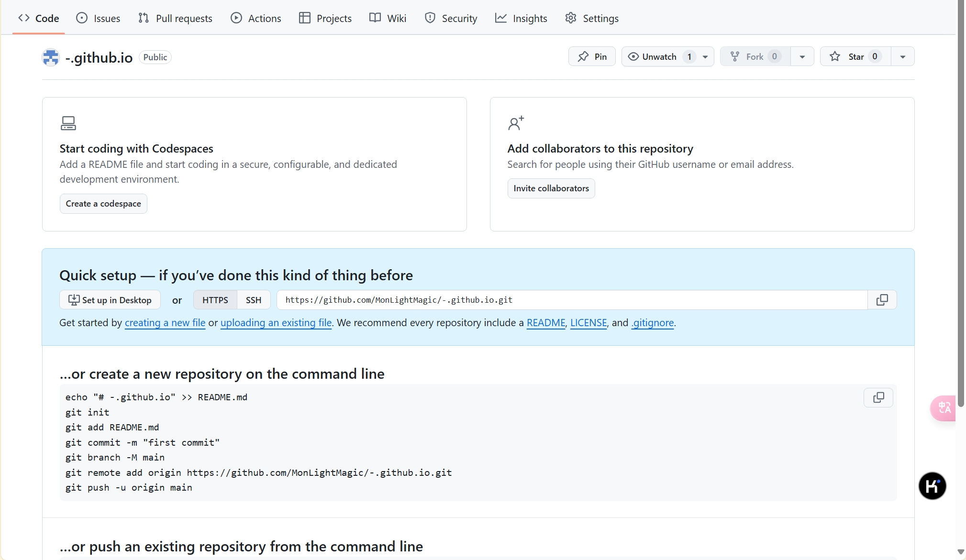Click the command line copy icon
This screenshot has width=966, height=560.
click(x=878, y=397)
